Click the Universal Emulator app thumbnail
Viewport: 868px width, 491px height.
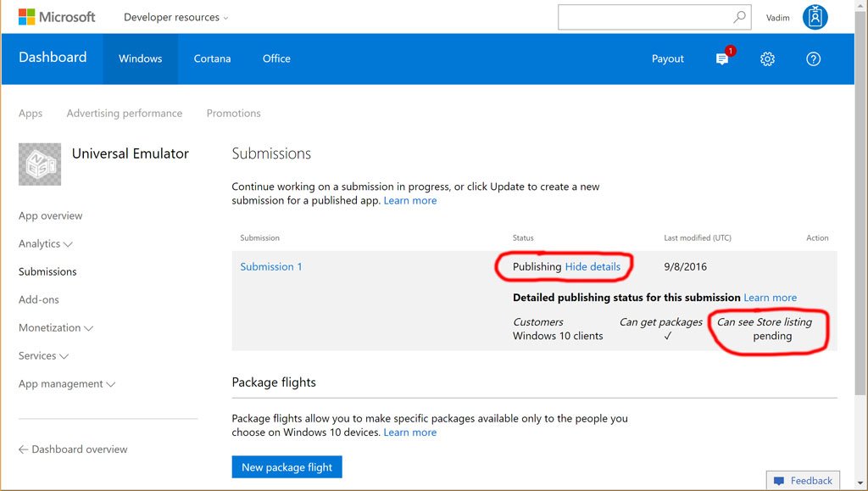coord(40,165)
